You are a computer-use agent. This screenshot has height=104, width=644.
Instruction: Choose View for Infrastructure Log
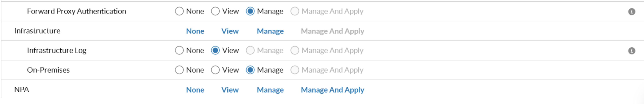215,51
